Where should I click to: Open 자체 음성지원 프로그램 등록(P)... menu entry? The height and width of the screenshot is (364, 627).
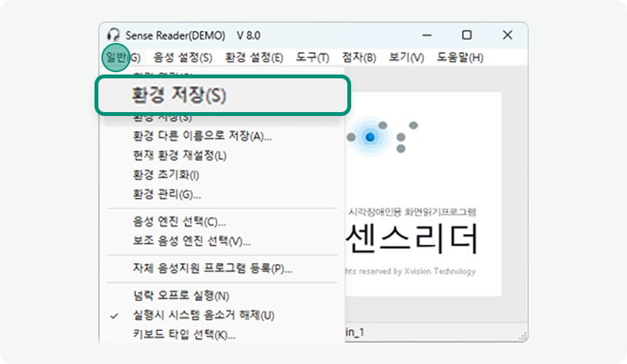coord(222,269)
